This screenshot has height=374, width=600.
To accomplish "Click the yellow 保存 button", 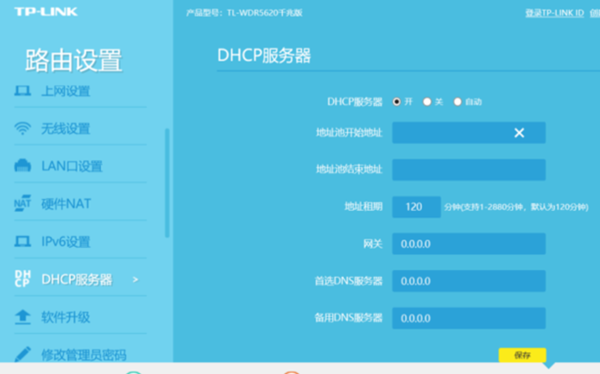I will click(x=522, y=355).
